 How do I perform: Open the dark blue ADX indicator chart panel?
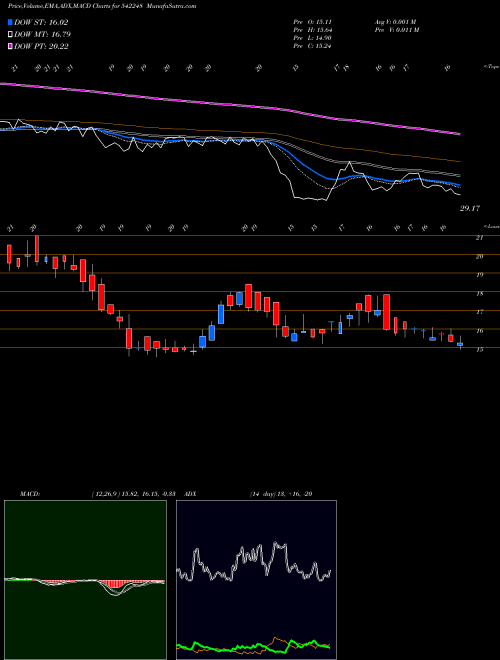pyautogui.click(x=256, y=580)
